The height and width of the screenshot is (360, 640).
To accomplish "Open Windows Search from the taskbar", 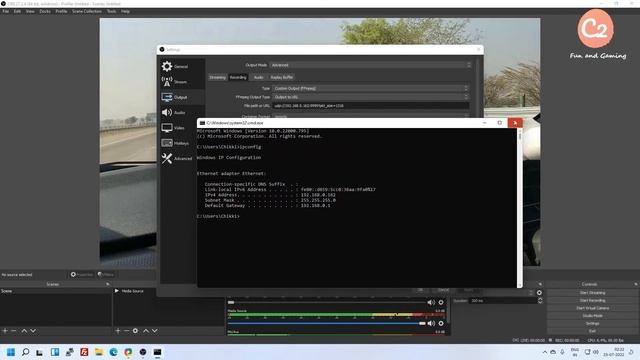I will point(25,352).
